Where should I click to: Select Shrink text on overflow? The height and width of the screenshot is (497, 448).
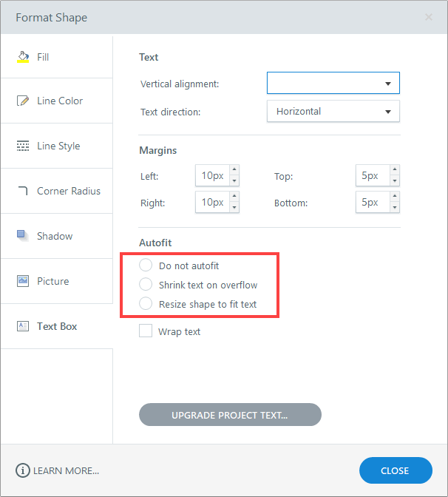146,285
